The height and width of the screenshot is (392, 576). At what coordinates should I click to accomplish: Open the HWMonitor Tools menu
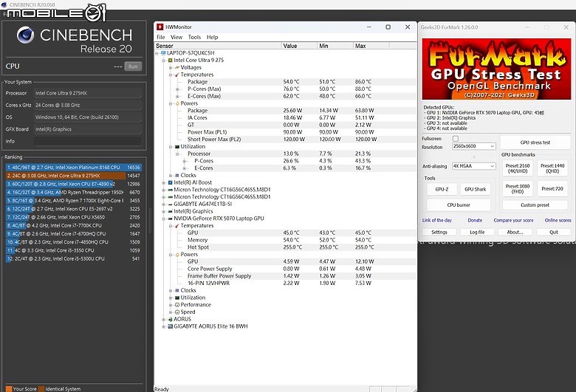click(x=194, y=37)
